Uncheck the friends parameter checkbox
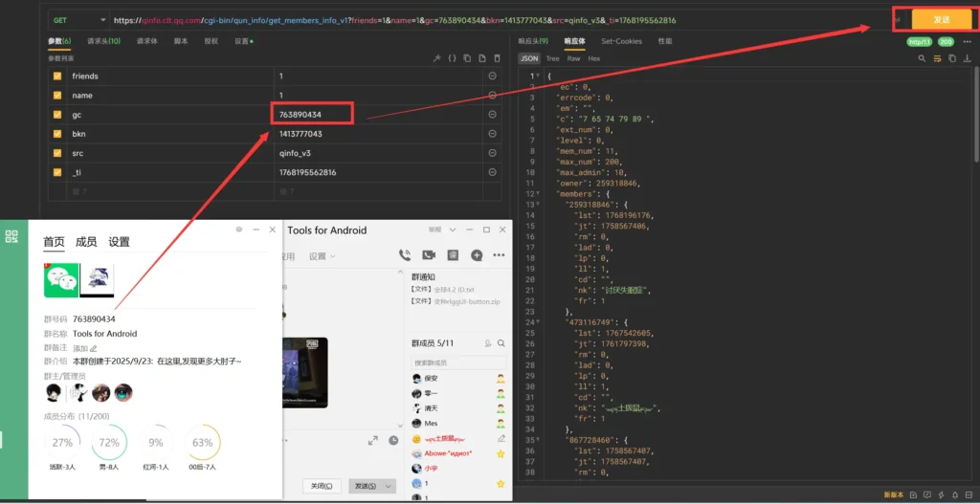 (x=57, y=76)
